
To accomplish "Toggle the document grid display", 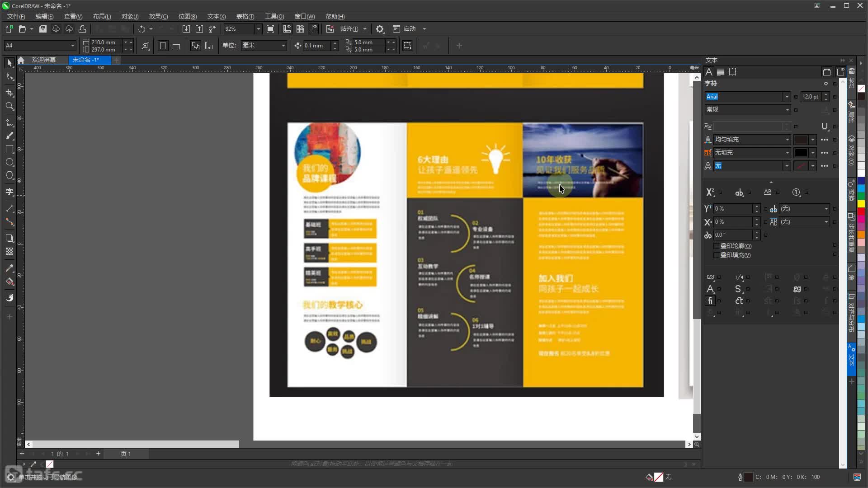I will click(300, 29).
